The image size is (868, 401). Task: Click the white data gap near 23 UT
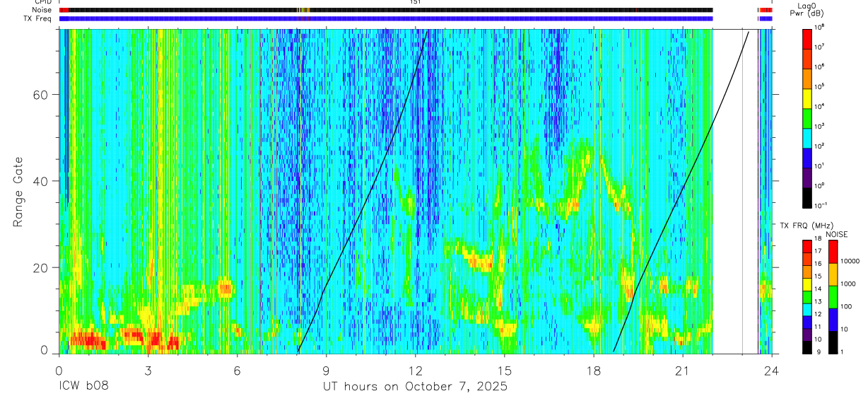point(736,191)
